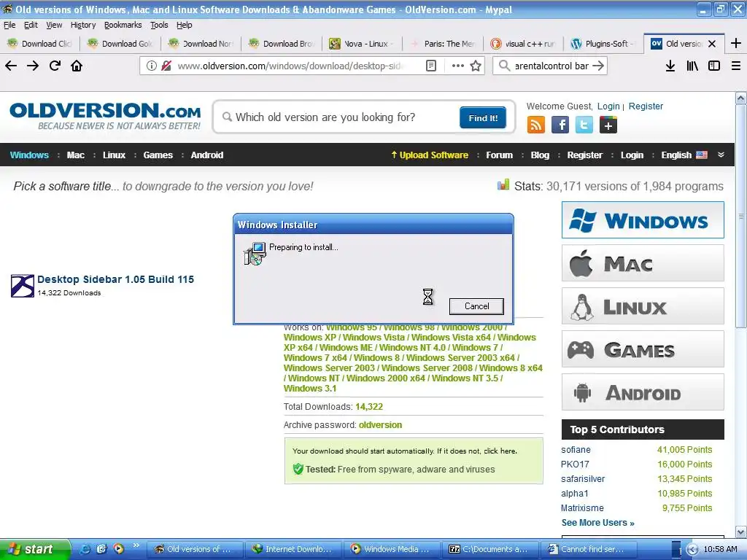Select the Games navigation link
The image size is (747, 560).
point(158,155)
